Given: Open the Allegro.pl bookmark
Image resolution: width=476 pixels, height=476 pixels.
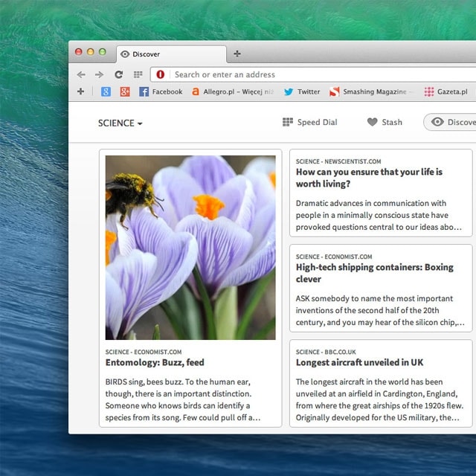Looking at the screenshot, I should [x=232, y=91].
